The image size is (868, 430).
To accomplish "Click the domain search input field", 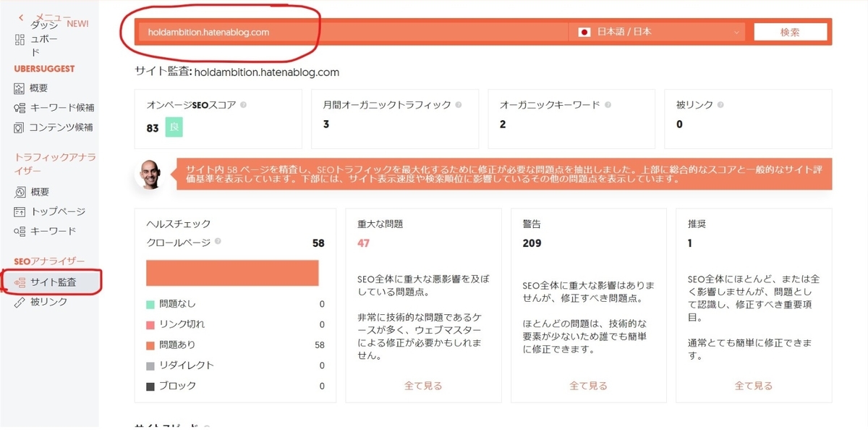I will (x=354, y=32).
